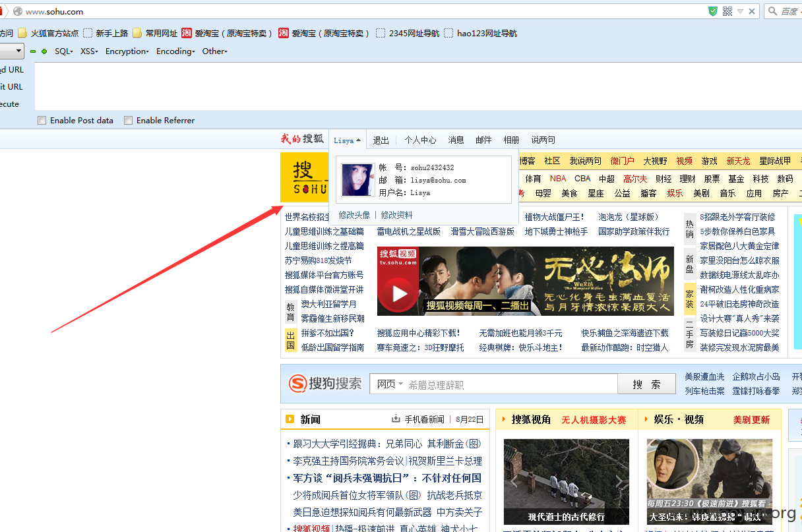This screenshot has height=532, width=802.
Task: Click the 手机看新闻 download icon
Action: click(396, 419)
